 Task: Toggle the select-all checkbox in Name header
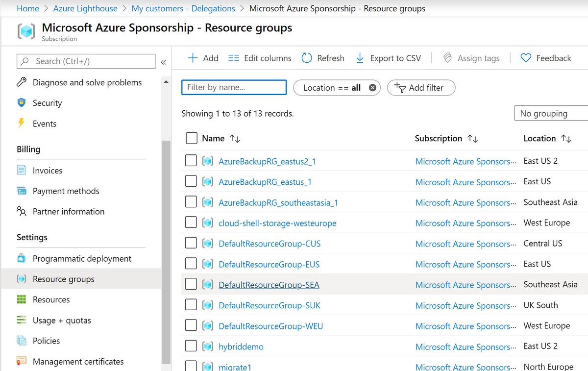[x=192, y=138]
